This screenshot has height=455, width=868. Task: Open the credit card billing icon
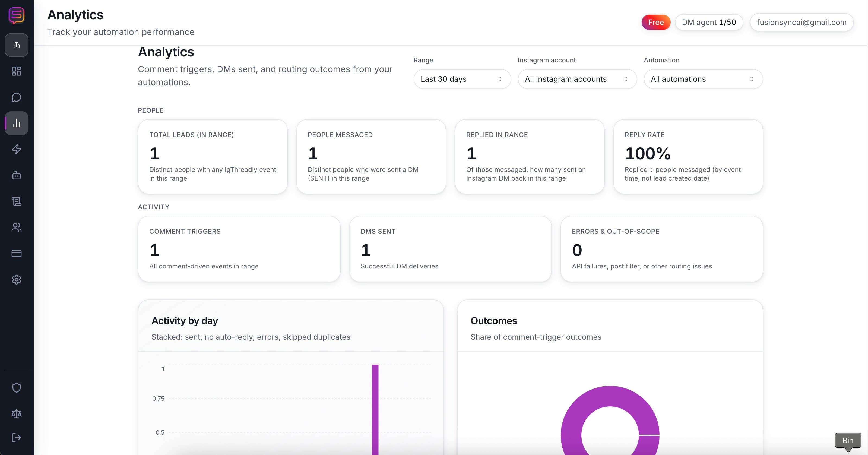tap(17, 254)
